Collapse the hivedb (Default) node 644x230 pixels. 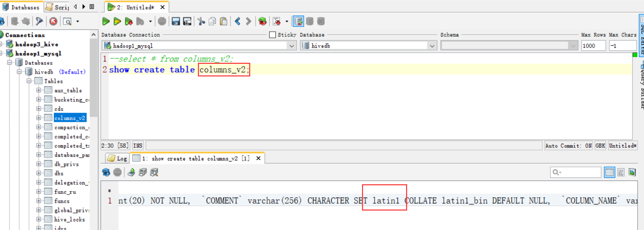tap(19, 72)
